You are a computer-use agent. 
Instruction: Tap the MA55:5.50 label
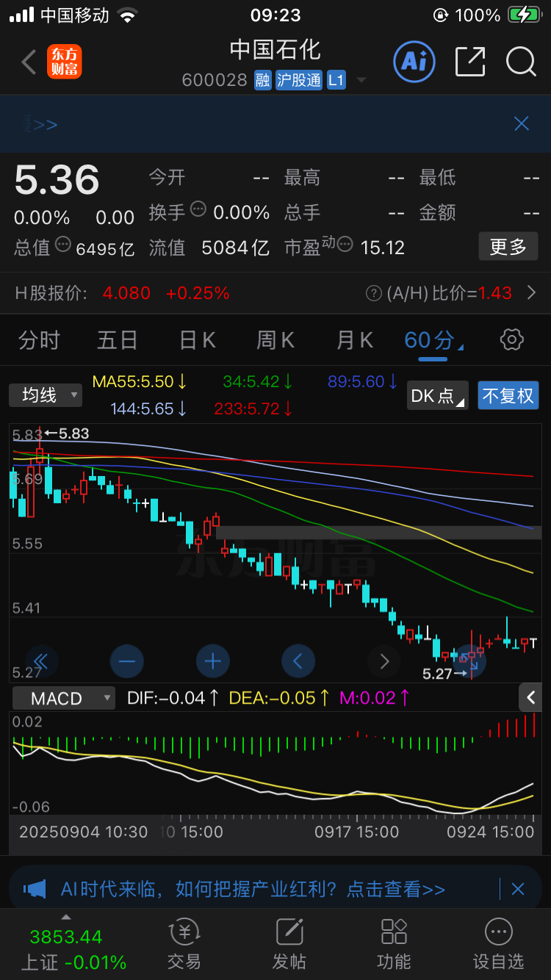[140, 382]
